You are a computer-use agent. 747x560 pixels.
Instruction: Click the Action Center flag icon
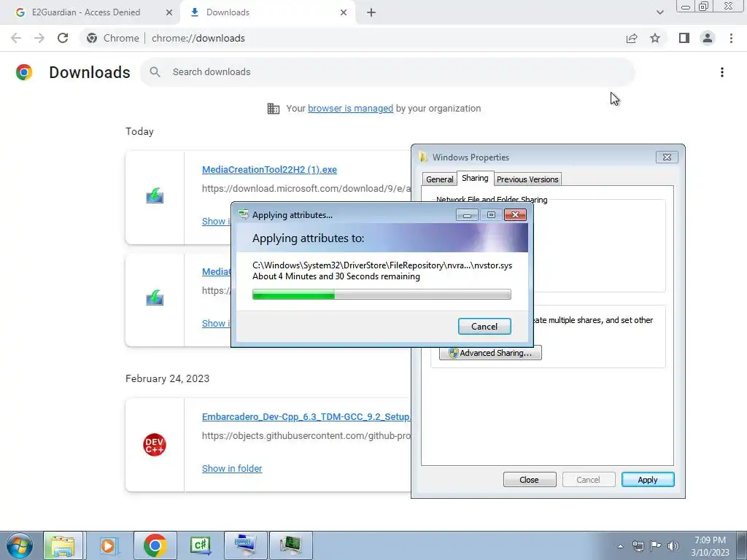click(x=656, y=546)
